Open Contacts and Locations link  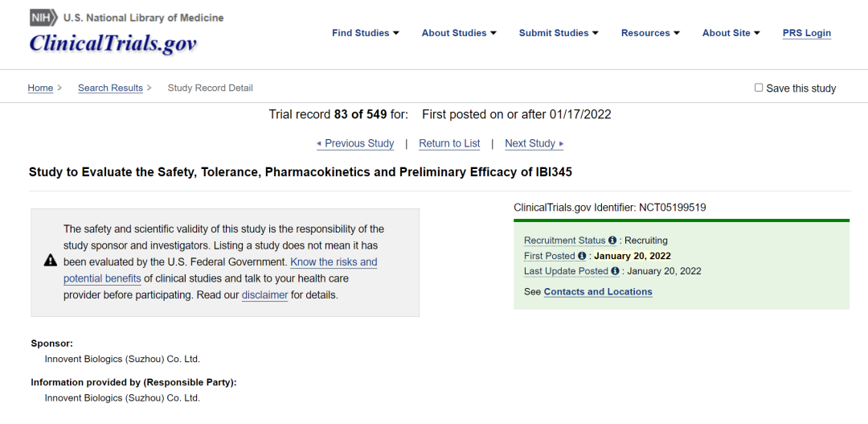(598, 292)
